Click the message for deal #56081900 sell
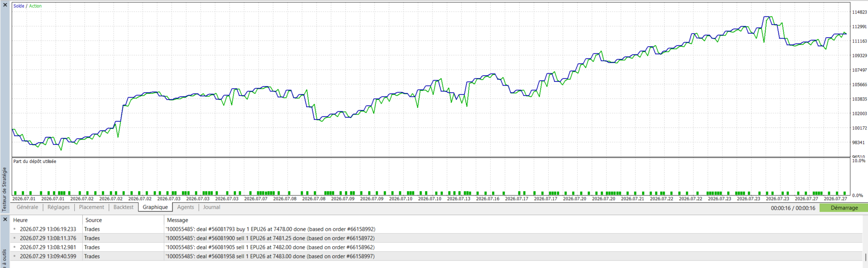Image resolution: width=868 pixels, height=268 pixels. (270, 238)
